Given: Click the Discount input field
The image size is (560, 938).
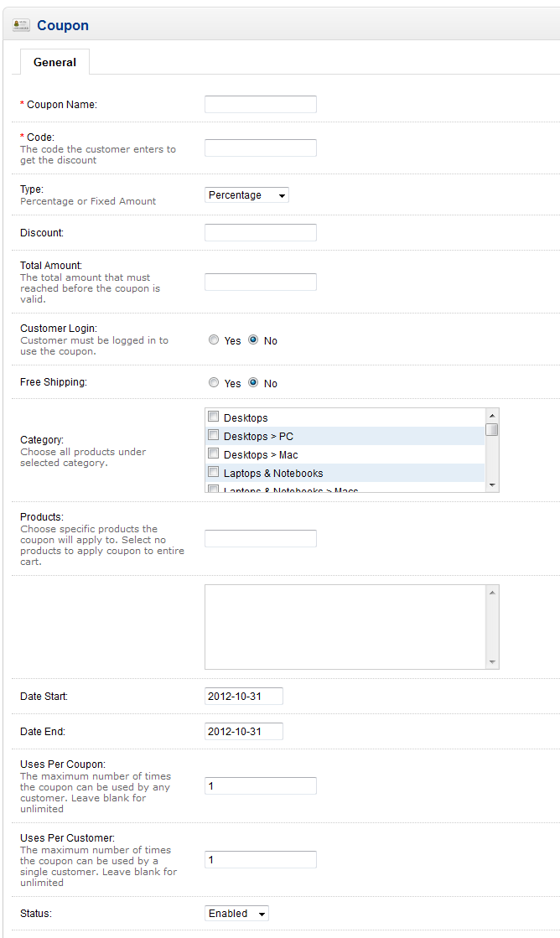Looking at the screenshot, I should pos(260,233).
